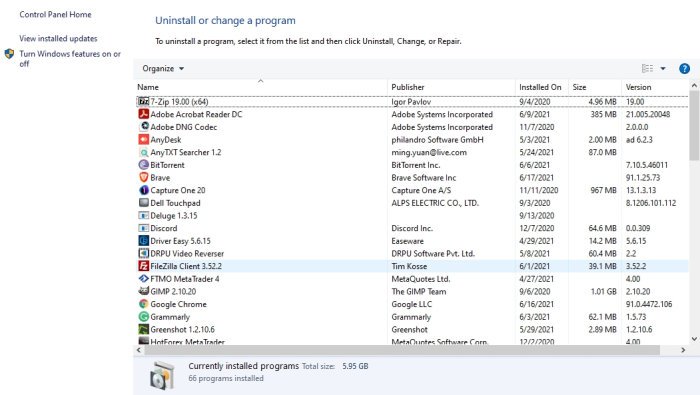Click the Grammarly icon in list
This screenshot has height=395, width=700.
(143, 317)
